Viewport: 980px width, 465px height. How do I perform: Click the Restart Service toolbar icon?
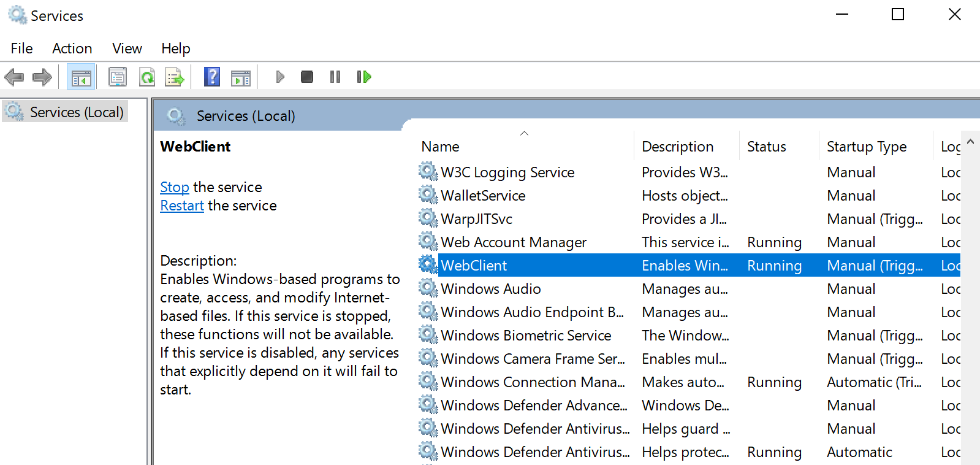click(364, 77)
